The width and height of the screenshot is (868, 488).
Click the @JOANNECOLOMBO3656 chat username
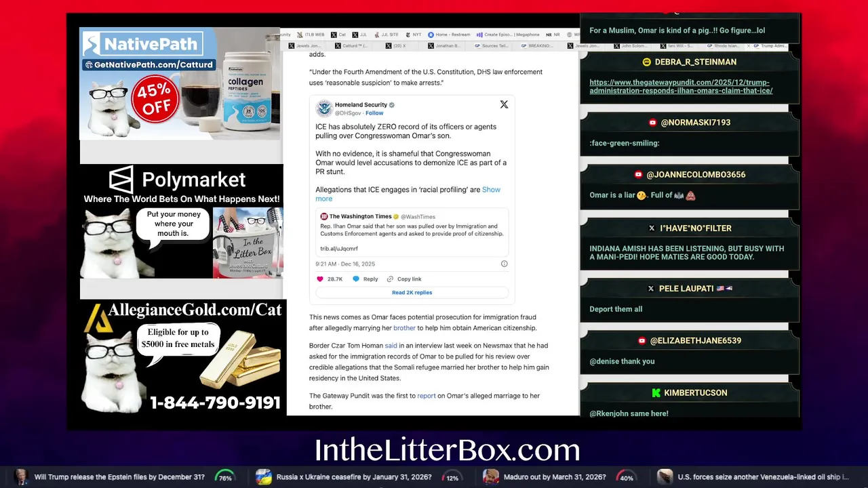click(x=696, y=175)
